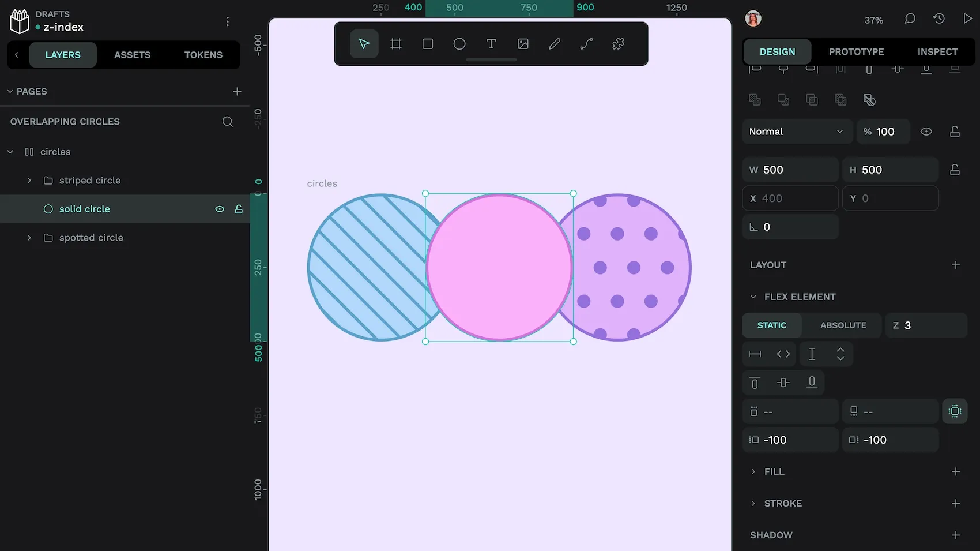Select the Board (frame) tool
The width and height of the screenshot is (980, 551).
click(x=396, y=44)
